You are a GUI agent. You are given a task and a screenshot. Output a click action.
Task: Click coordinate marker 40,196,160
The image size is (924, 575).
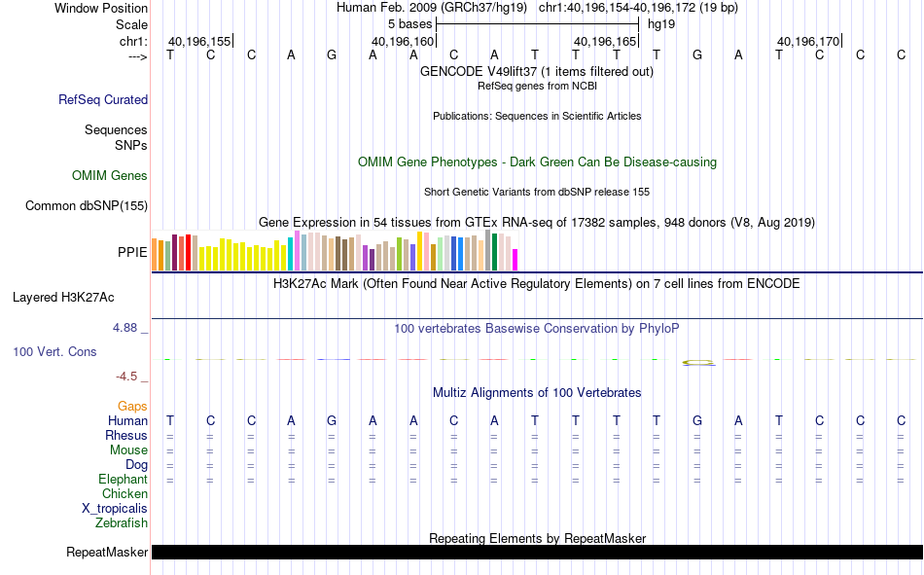[x=404, y=41]
